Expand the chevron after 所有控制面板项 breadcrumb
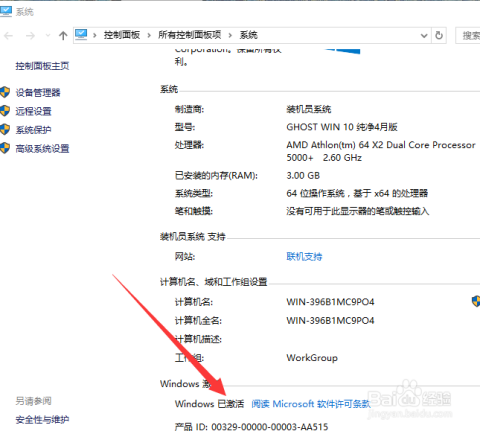480x431 pixels. (230, 35)
